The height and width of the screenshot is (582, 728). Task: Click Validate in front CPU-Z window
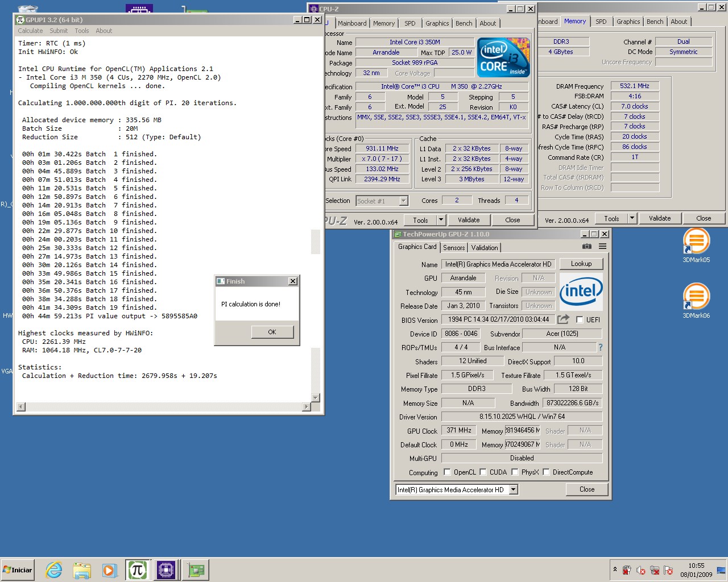(x=469, y=220)
